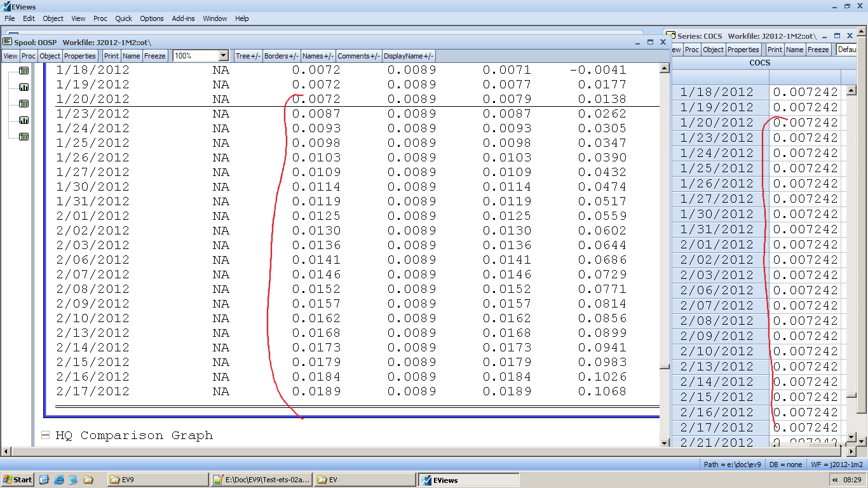Switch to the Test-ets-02a taskbar window
The height and width of the screenshot is (488, 868).
click(261, 480)
